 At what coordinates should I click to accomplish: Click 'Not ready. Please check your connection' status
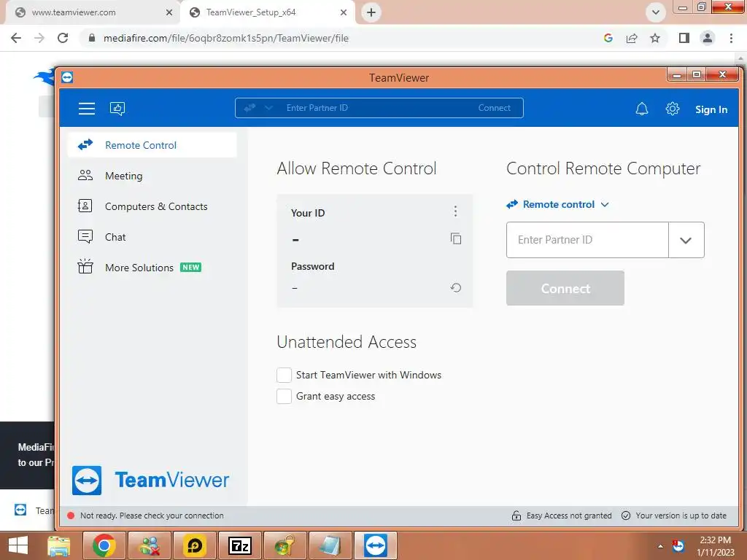click(152, 516)
